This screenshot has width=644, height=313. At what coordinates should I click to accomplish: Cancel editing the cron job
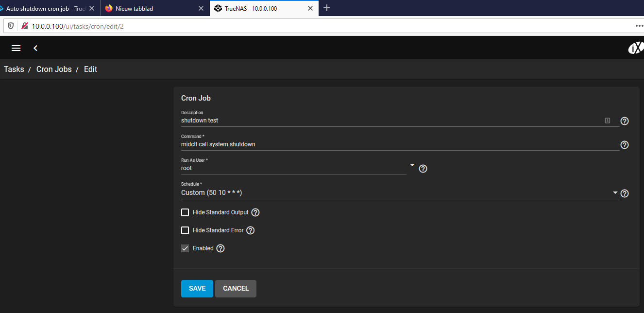pos(236,288)
